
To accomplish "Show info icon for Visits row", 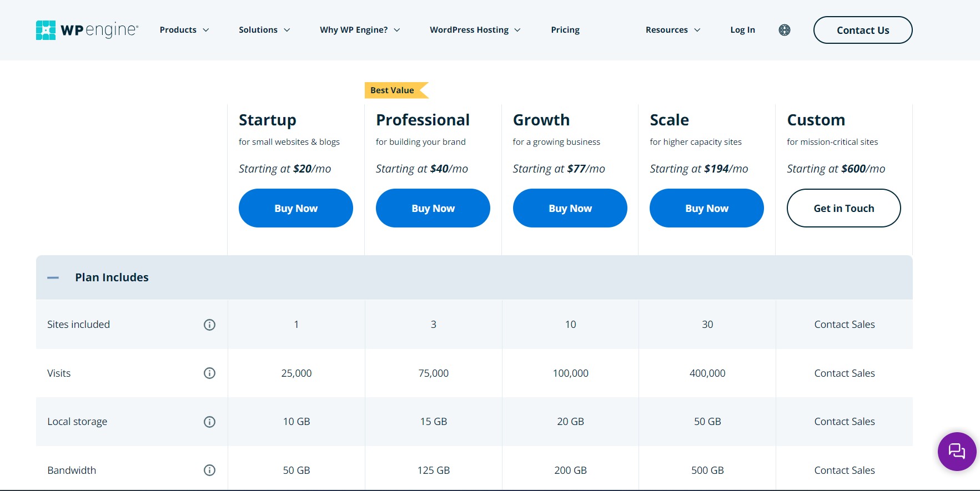I will click(x=209, y=373).
